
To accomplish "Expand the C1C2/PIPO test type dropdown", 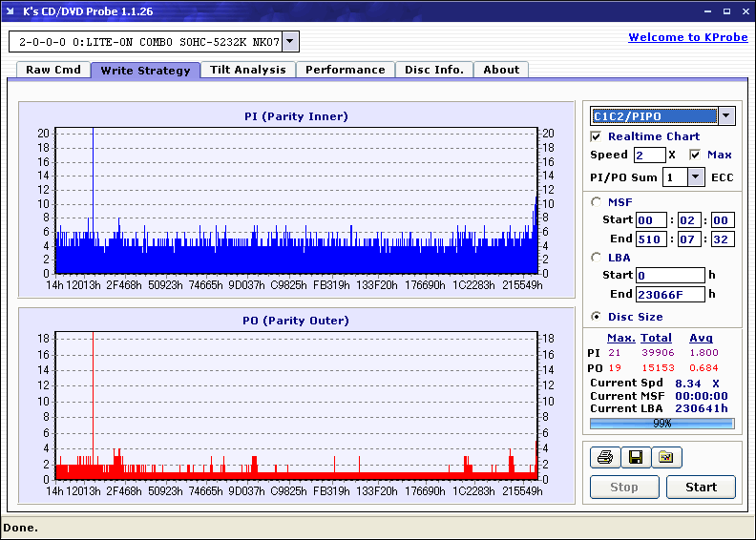I will tap(726, 116).
